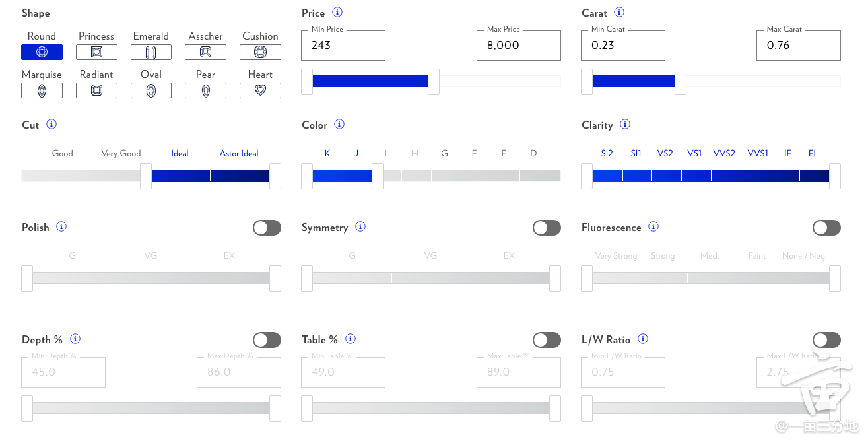Show the Clarity info tooltip icon
This screenshot has height=441, width=868.
click(625, 125)
